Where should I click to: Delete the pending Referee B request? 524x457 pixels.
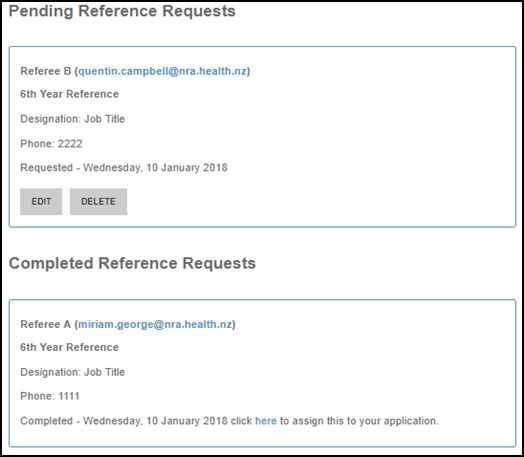pos(98,201)
